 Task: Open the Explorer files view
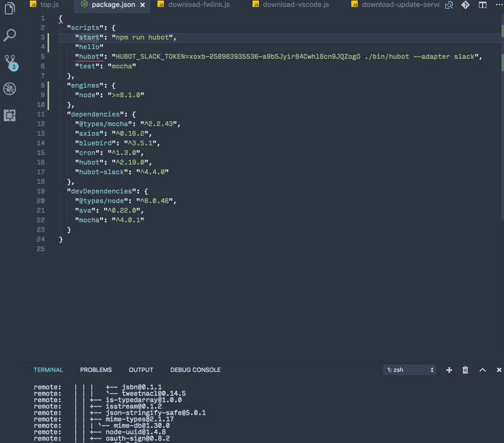click(x=10, y=9)
